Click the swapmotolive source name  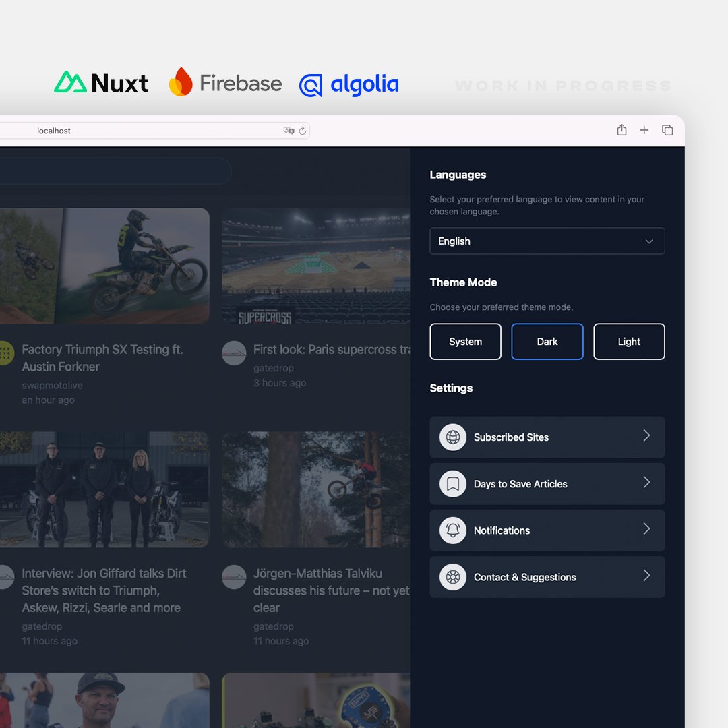point(52,386)
